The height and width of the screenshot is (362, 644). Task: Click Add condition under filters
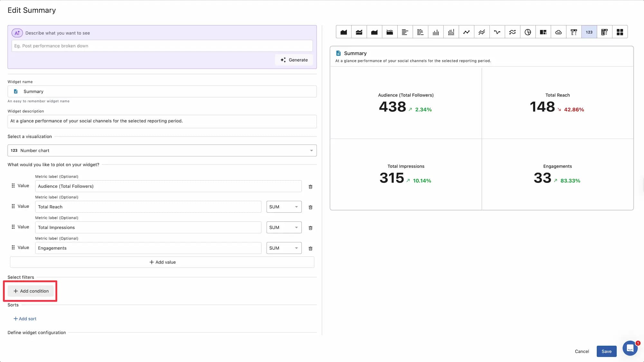(31, 291)
